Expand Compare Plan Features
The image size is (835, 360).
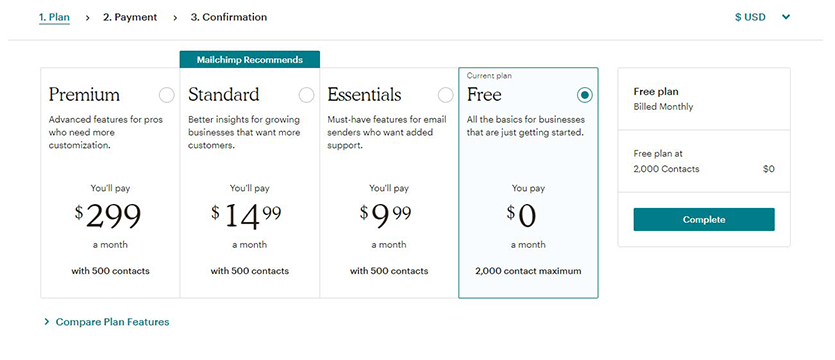(x=107, y=322)
